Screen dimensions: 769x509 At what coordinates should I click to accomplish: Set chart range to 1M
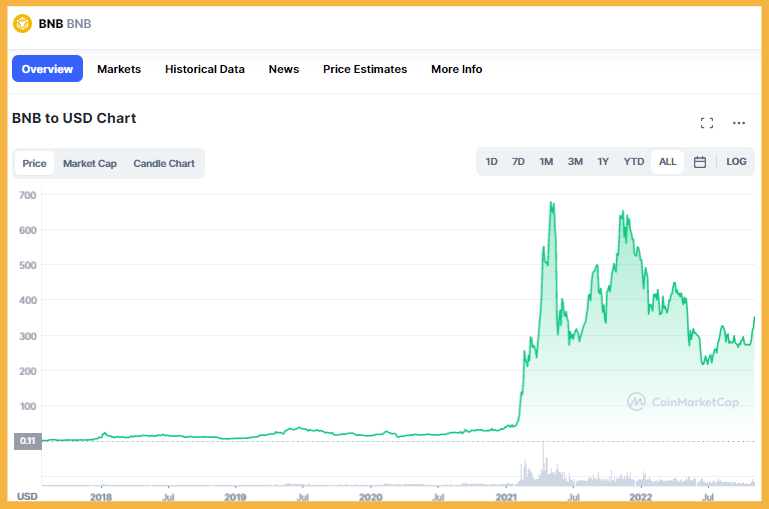click(x=546, y=162)
